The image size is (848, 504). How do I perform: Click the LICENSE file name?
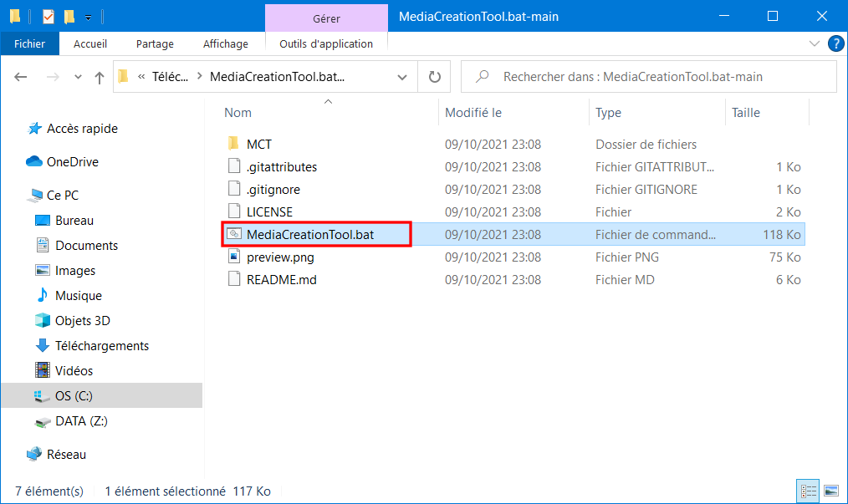(x=269, y=212)
